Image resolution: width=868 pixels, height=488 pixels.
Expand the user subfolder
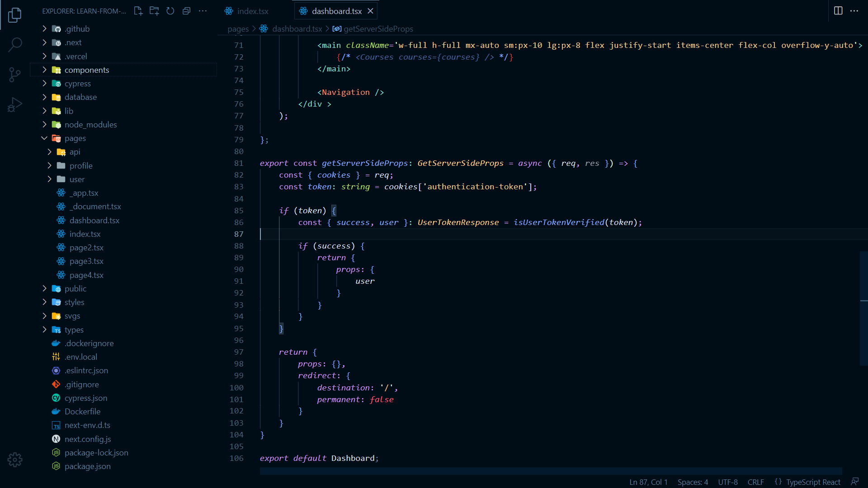123,179
